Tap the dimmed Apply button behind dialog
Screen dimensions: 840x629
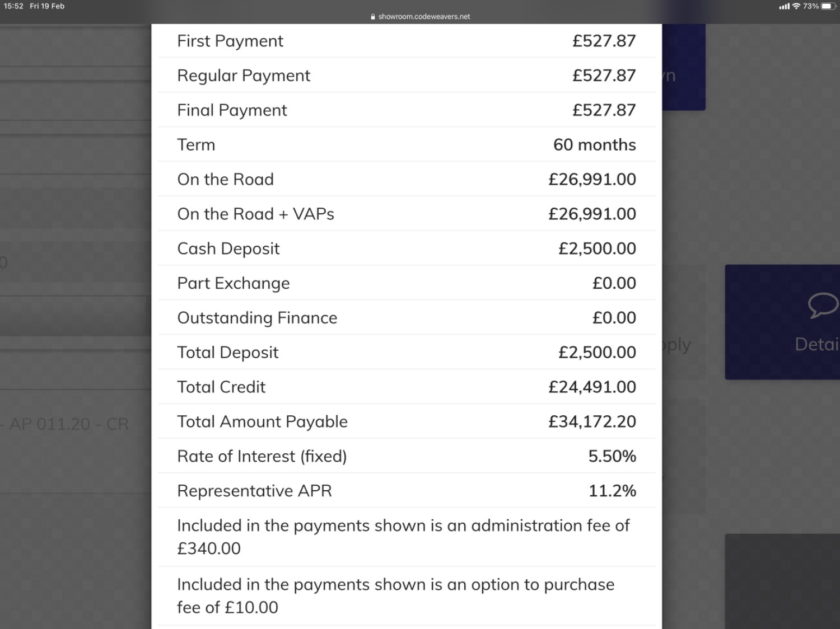click(x=676, y=345)
